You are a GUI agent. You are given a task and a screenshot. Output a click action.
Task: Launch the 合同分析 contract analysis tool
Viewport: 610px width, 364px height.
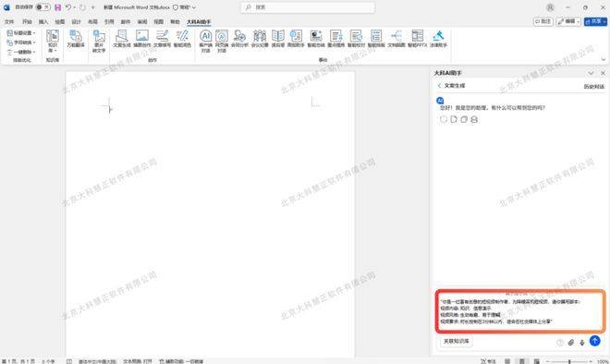click(x=239, y=39)
